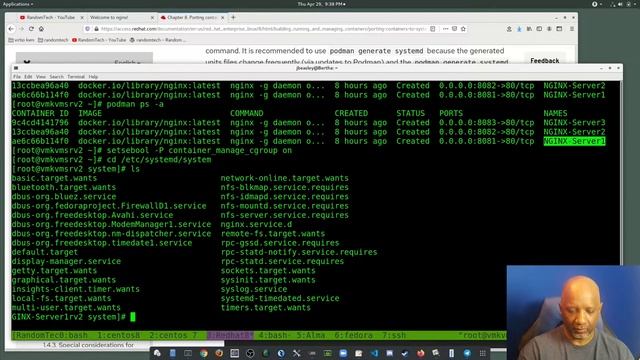Show applications grid in the dock

(x=483, y=353)
